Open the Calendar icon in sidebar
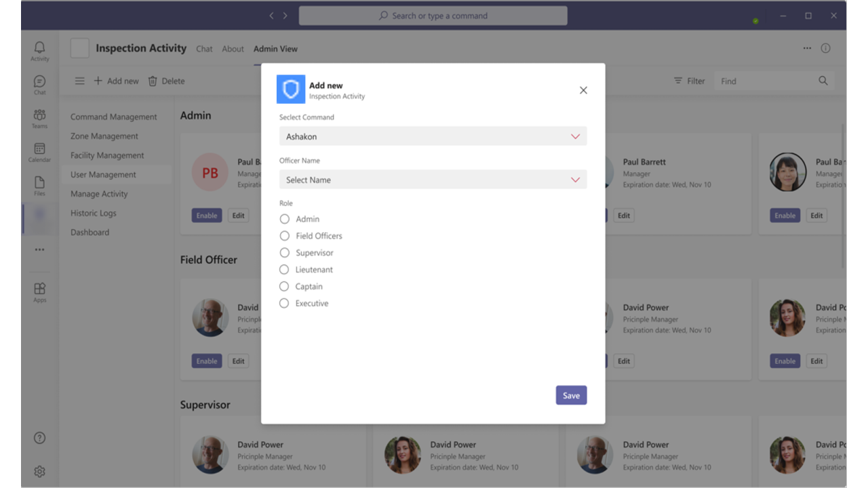 click(x=39, y=152)
